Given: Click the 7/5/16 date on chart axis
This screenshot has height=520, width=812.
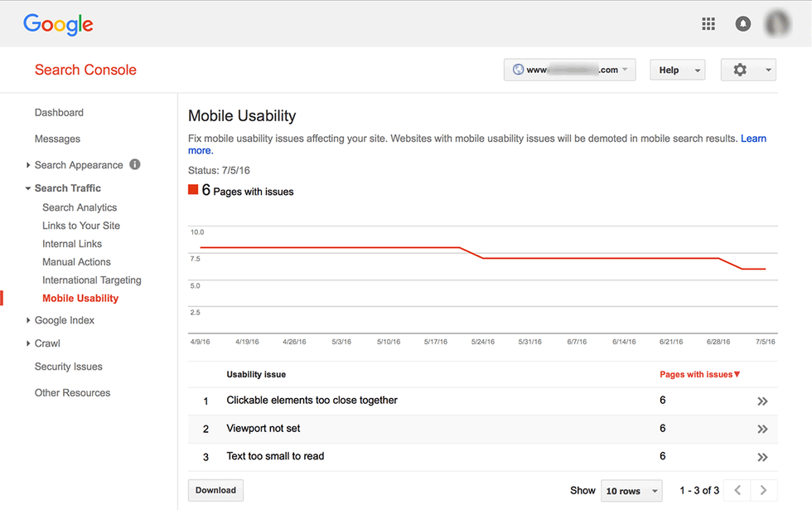Looking at the screenshot, I should 766,343.
